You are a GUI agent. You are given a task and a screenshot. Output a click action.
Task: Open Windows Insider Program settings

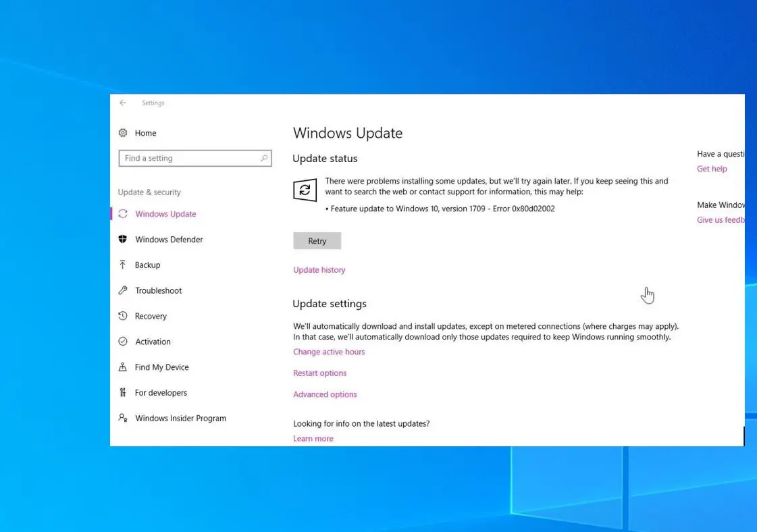coord(180,419)
